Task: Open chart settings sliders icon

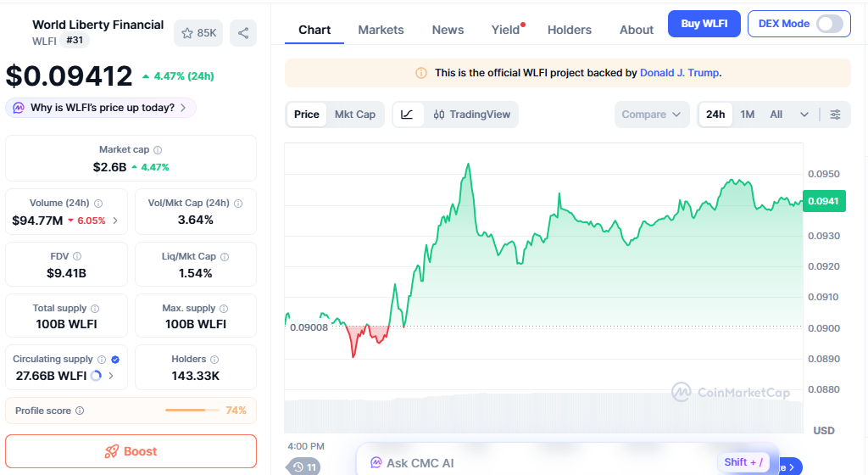Action: click(x=835, y=115)
